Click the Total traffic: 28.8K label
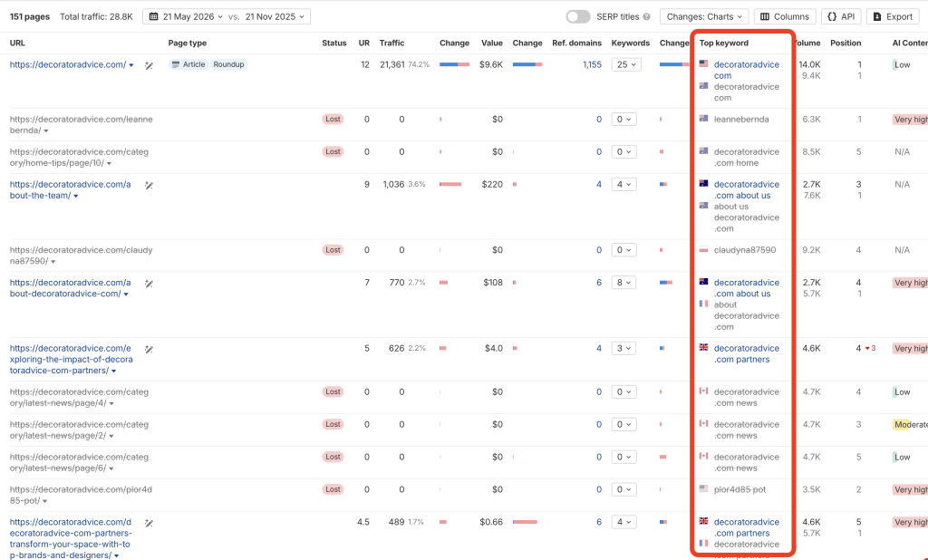The image size is (928, 560). (x=96, y=16)
